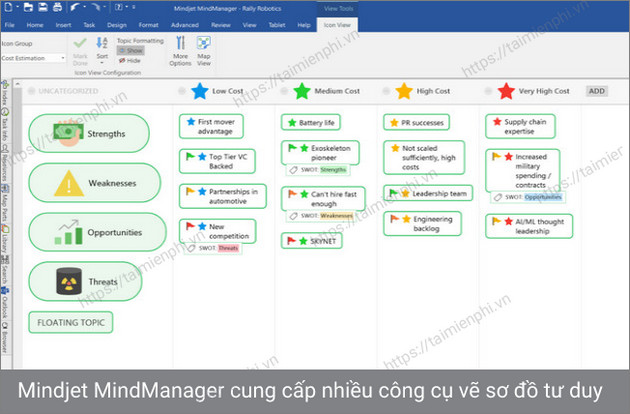This screenshot has width=630, height=414.
Task: Click flag on AI/ML thought leadership card
Action: tap(497, 221)
